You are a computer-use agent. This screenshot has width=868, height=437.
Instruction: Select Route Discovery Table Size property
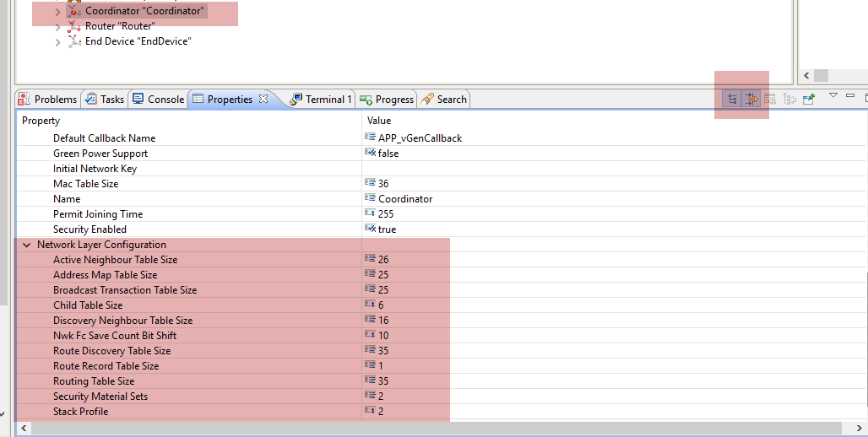point(111,351)
